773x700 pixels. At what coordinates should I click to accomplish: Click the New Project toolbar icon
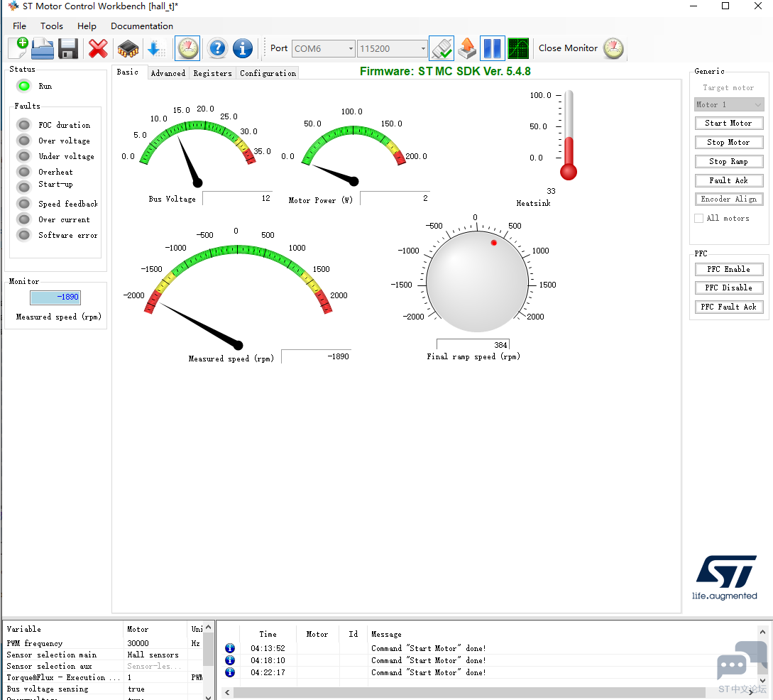click(x=18, y=48)
